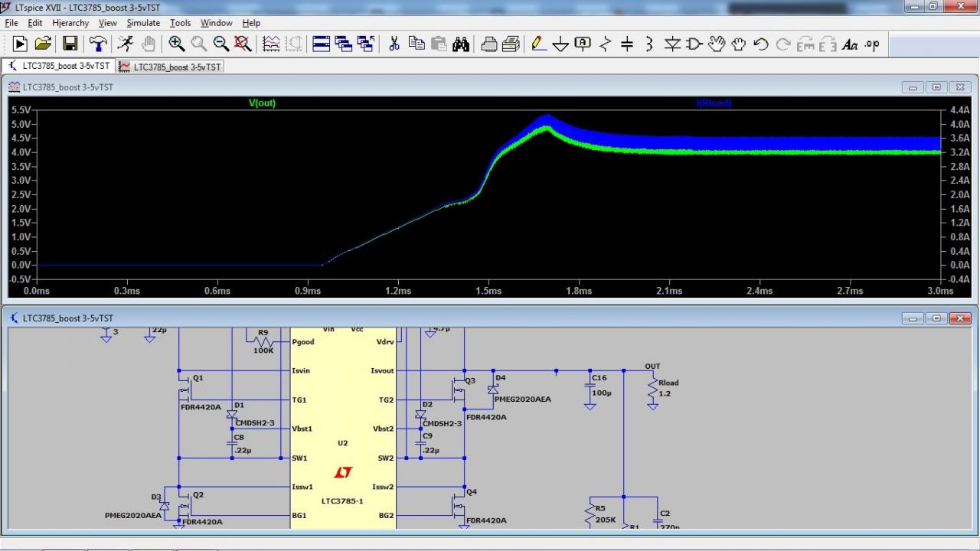Save the schematic with the floppy icon
Screen dimensions: 980x551
(70, 44)
